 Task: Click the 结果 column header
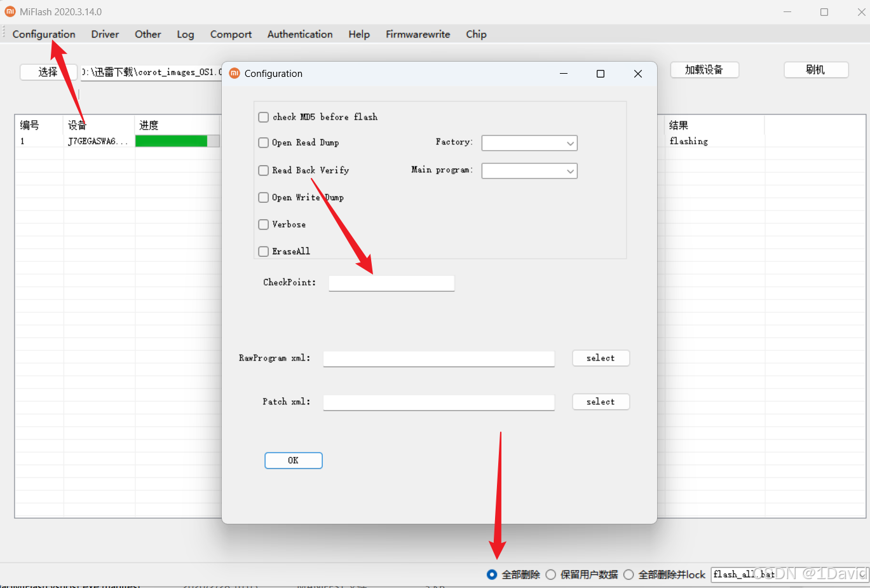[x=714, y=125]
